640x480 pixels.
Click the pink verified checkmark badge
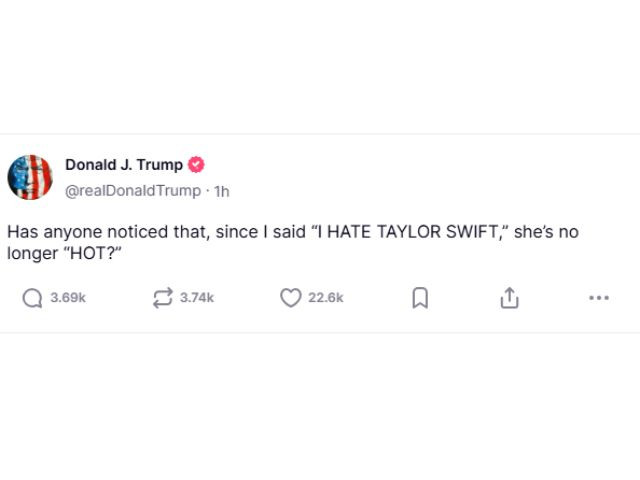tap(196, 165)
